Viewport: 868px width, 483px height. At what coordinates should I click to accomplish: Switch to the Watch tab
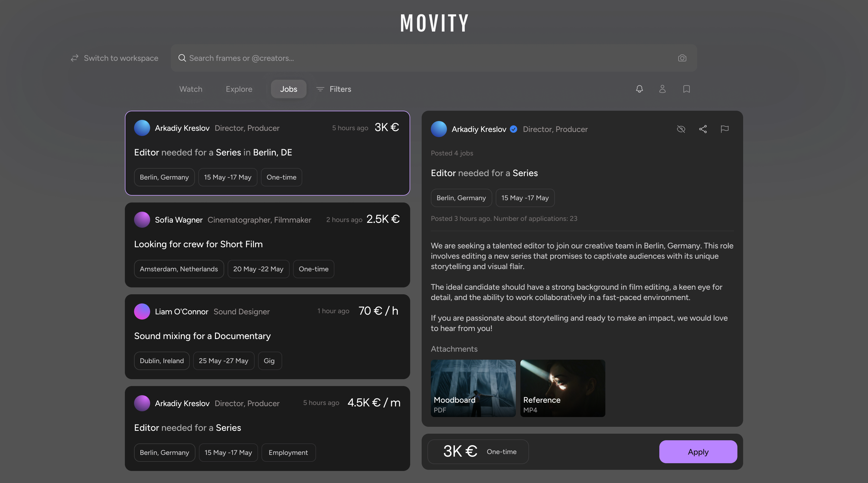point(191,89)
